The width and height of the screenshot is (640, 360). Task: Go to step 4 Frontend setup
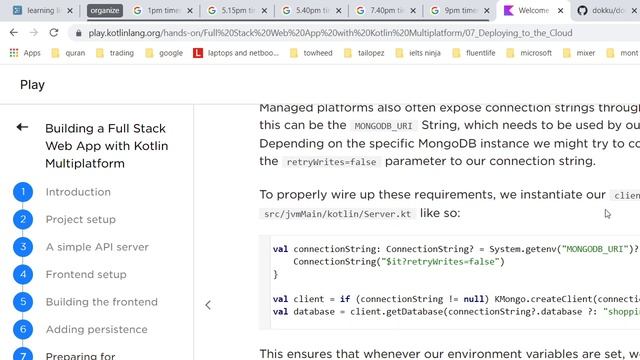(x=86, y=274)
